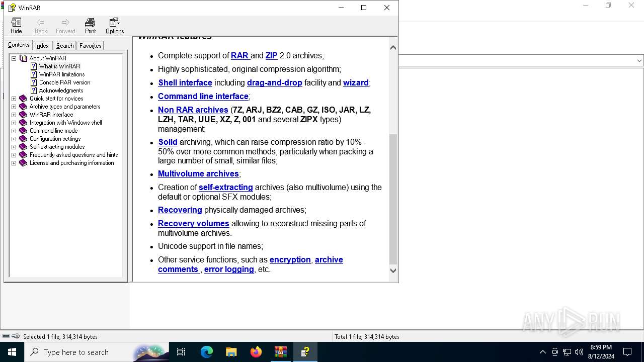
Task: Click the taskbar search box
Action: point(97,352)
